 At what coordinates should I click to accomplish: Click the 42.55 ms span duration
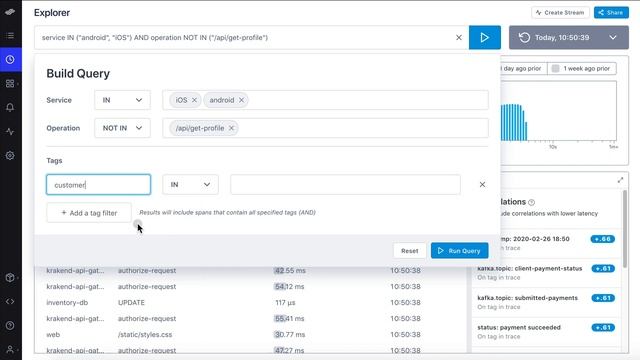point(290,271)
